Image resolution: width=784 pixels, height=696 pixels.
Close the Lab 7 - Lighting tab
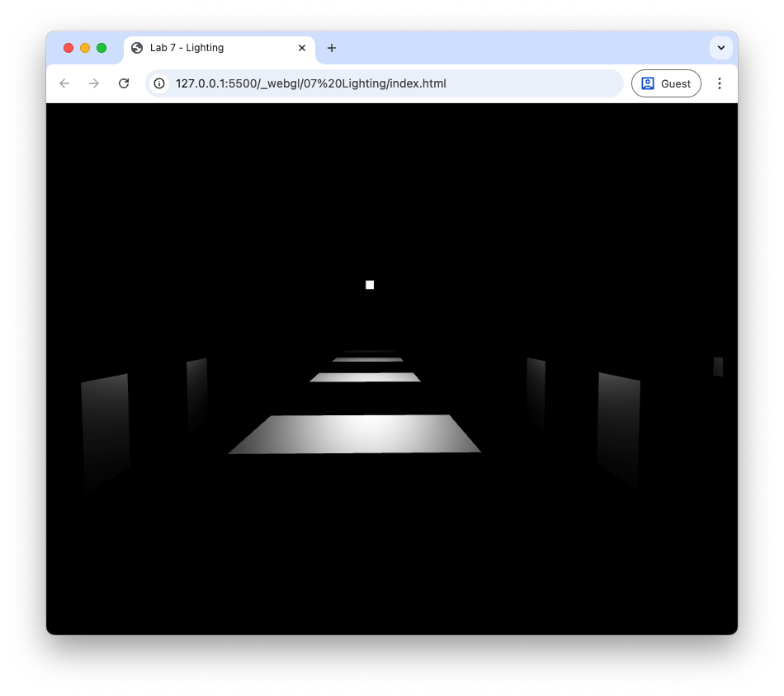[x=302, y=48]
